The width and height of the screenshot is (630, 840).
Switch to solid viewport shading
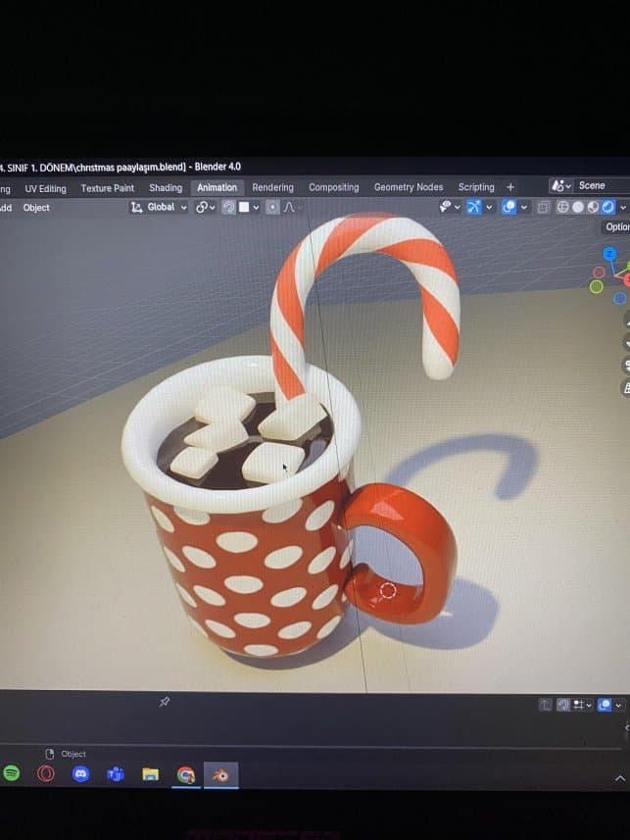(x=577, y=207)
